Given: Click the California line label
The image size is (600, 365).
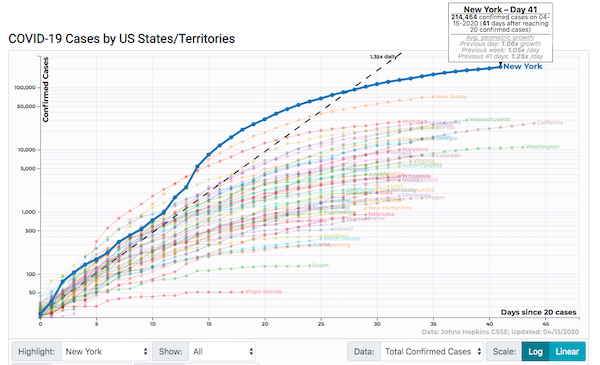Looking at the screenshot, I should click(x=549, y=122).
